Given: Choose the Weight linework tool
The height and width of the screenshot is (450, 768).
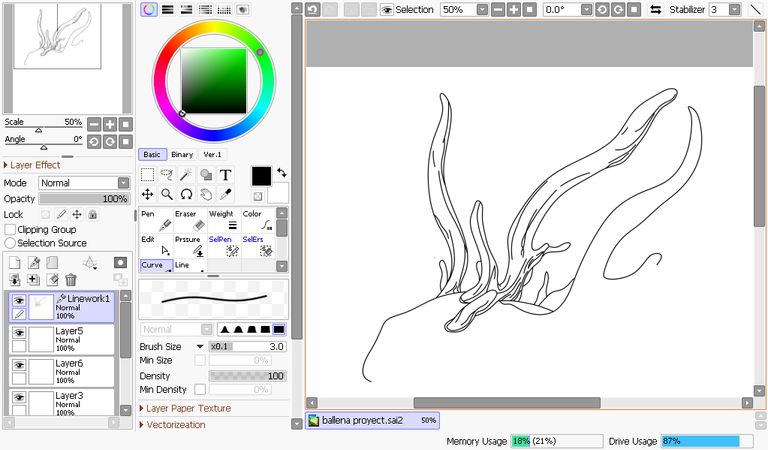Looking at the screenshot, I should (x=224, y=220).
